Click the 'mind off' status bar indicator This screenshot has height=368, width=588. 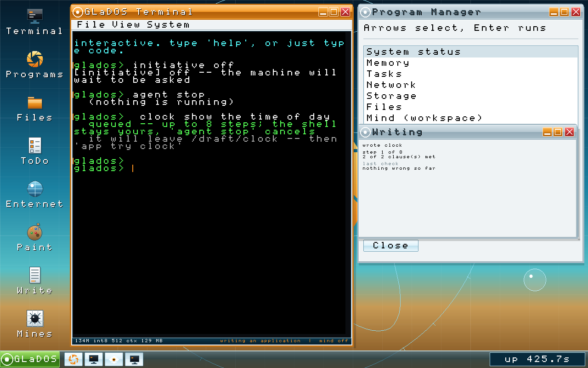(334, 341)
